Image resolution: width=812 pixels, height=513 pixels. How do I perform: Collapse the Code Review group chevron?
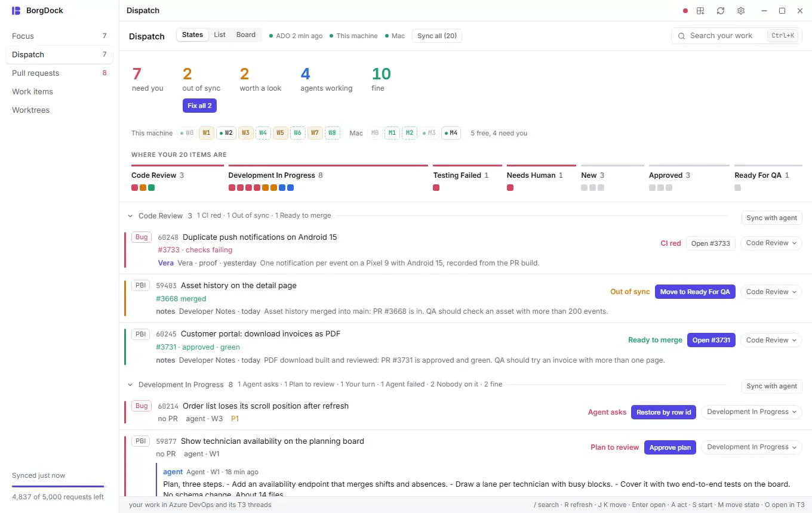(x=130, y=216)
